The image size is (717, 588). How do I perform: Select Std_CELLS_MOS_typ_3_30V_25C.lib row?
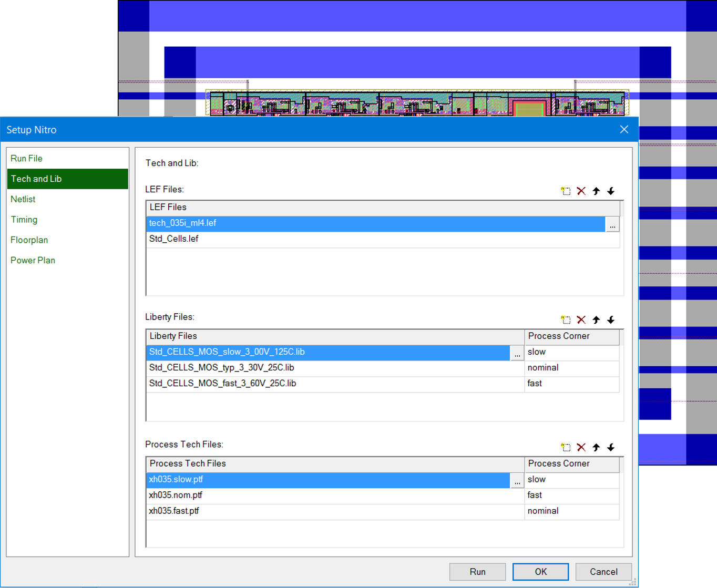tap(335, 368)
